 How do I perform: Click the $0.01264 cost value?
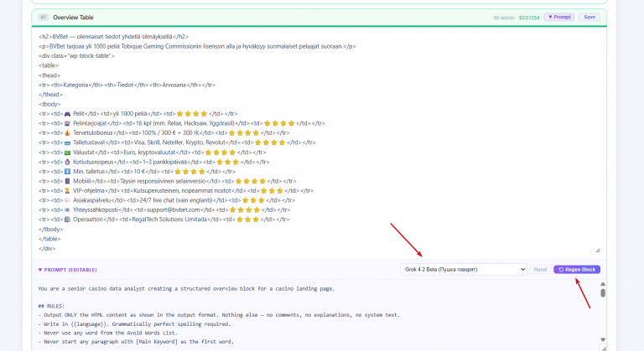coord(529,18)
